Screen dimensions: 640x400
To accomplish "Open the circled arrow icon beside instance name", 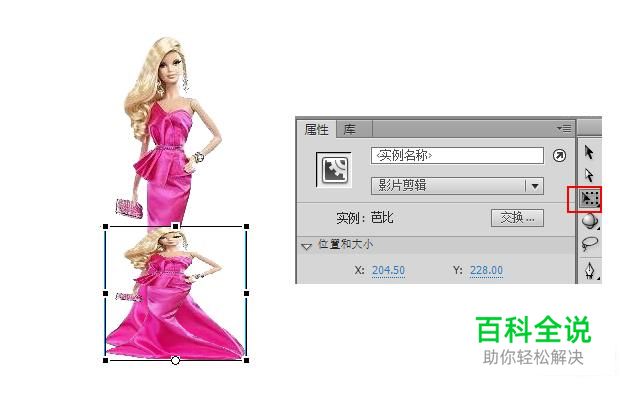I will pos(559,156).
